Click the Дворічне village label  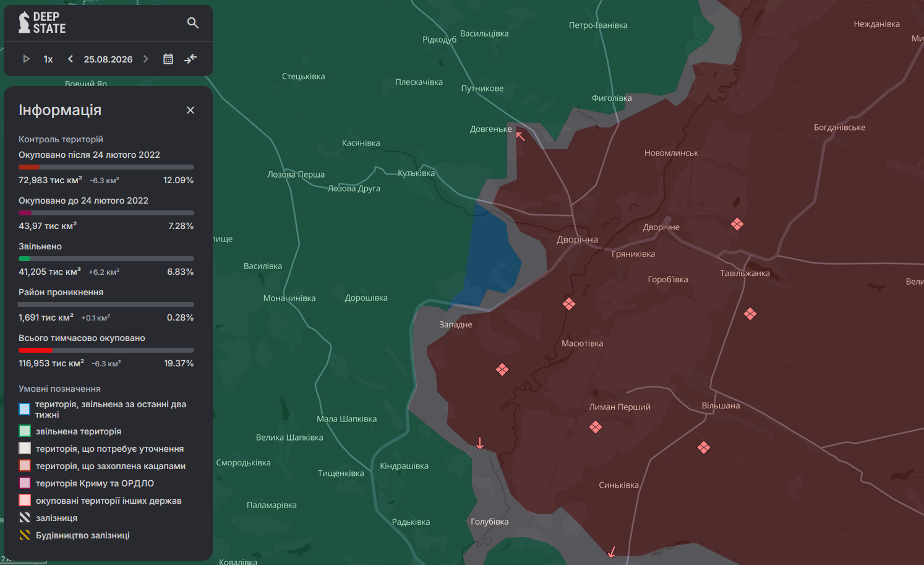(x=661, y=227)
